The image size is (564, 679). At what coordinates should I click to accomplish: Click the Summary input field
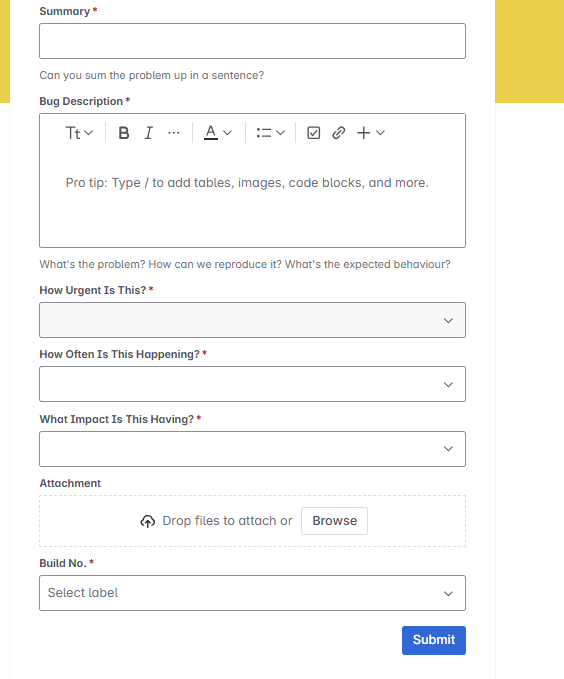pyautogui.click(x=253, y=41)
